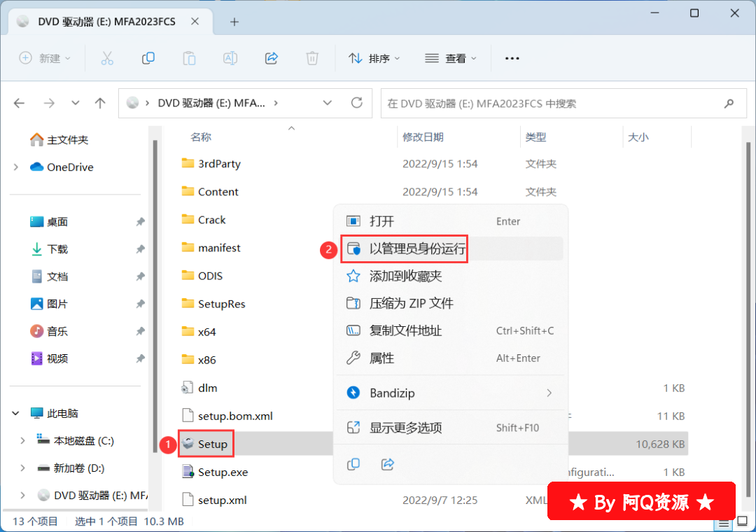Click the Copy icon in toolbar
756x532 pixels.
pos(148,58)
